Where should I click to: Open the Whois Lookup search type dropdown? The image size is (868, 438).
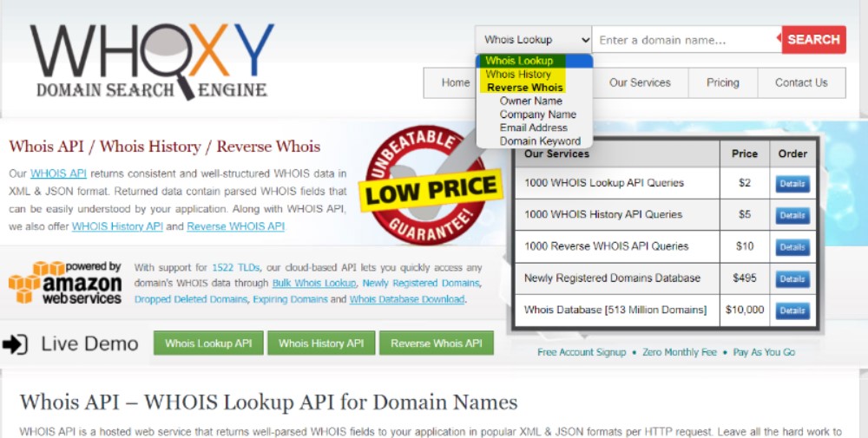(533, 40)
